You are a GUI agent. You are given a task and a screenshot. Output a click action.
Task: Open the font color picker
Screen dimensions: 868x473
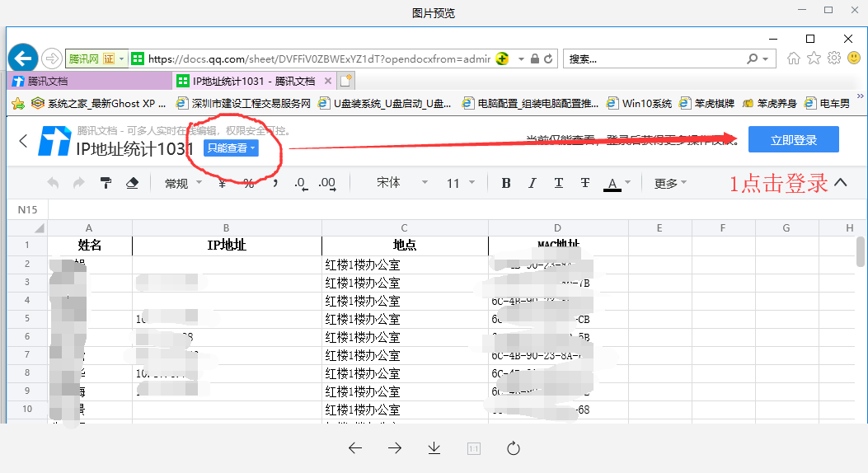[x=617, y=183]
